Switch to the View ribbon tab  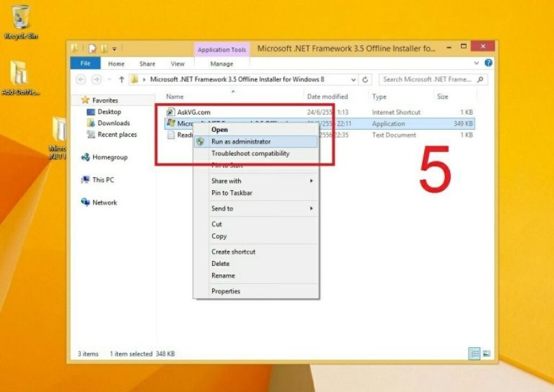pyautogui.click(x=178, y=64)
